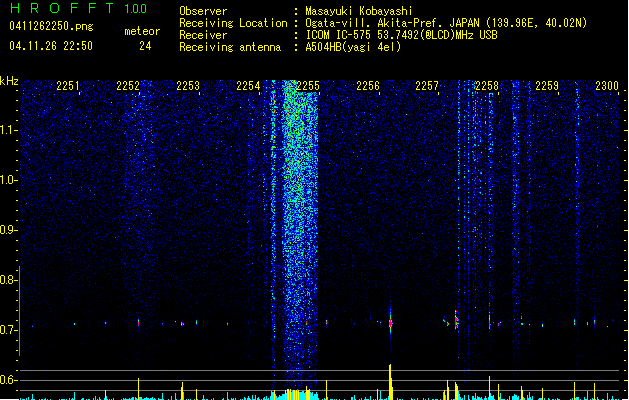Click the kHz axis unit label

pyautogui.click(x=9, y=81)
